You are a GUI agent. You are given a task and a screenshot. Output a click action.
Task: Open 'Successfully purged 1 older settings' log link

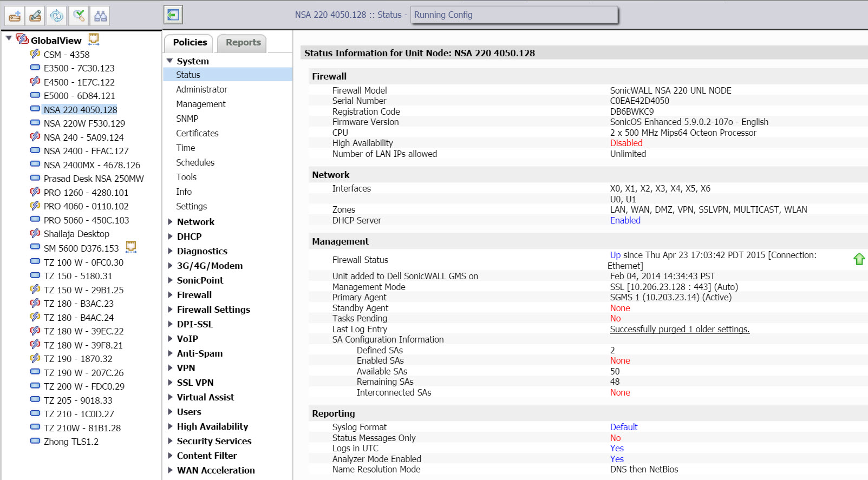click(x=680, y=329)
